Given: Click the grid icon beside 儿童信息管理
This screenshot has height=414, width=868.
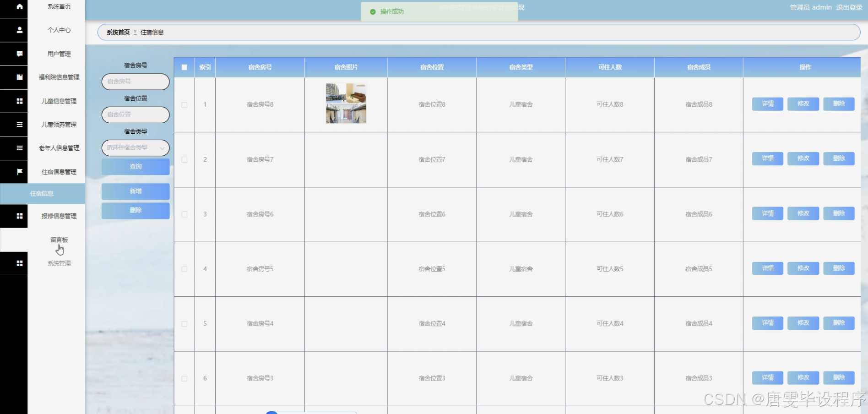Looking at the screenshot, I should (x=19, y=101).
